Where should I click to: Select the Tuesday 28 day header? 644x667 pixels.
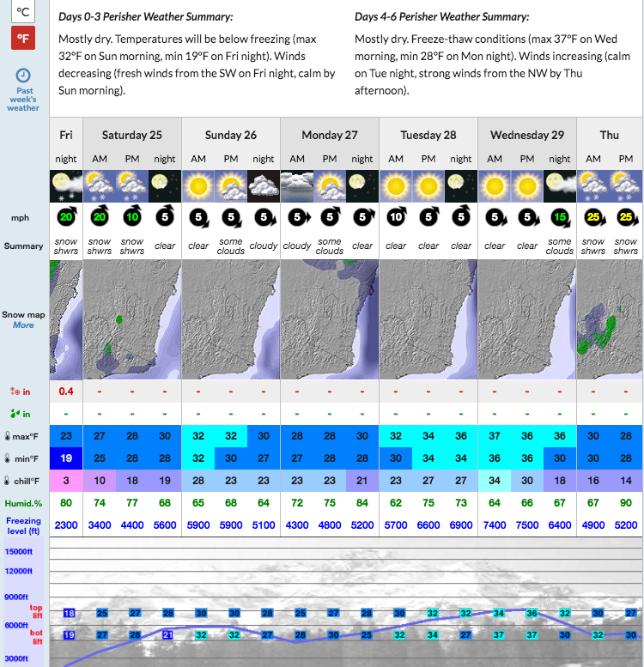(428, 136)
